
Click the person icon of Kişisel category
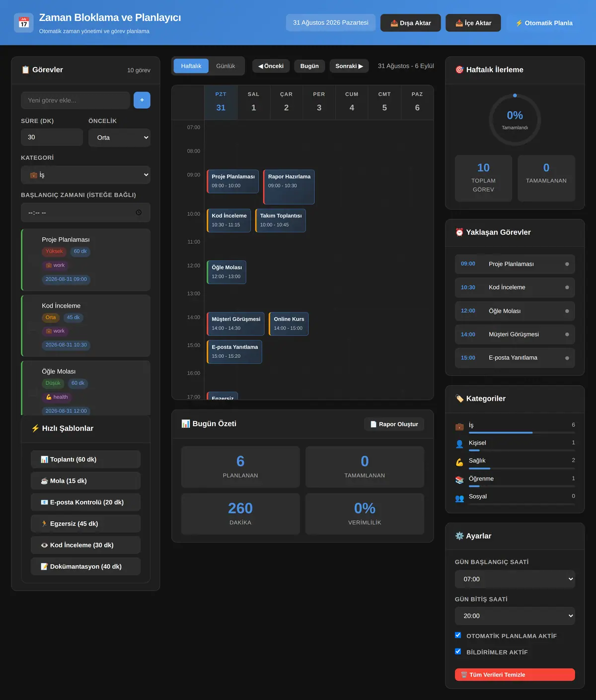459,444
